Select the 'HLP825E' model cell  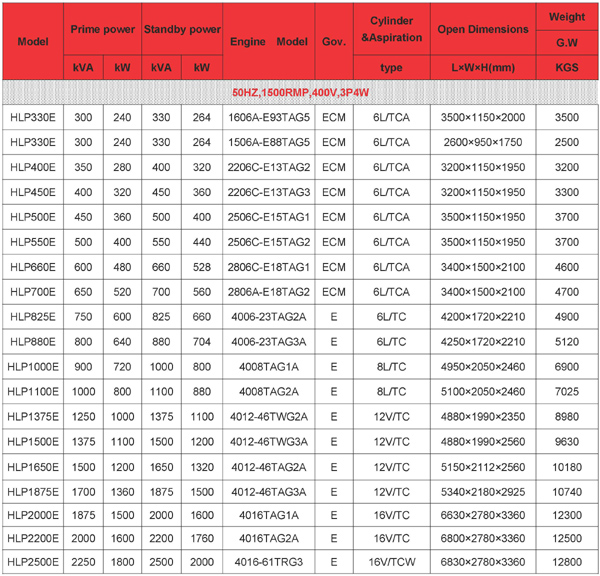point(33,317)
